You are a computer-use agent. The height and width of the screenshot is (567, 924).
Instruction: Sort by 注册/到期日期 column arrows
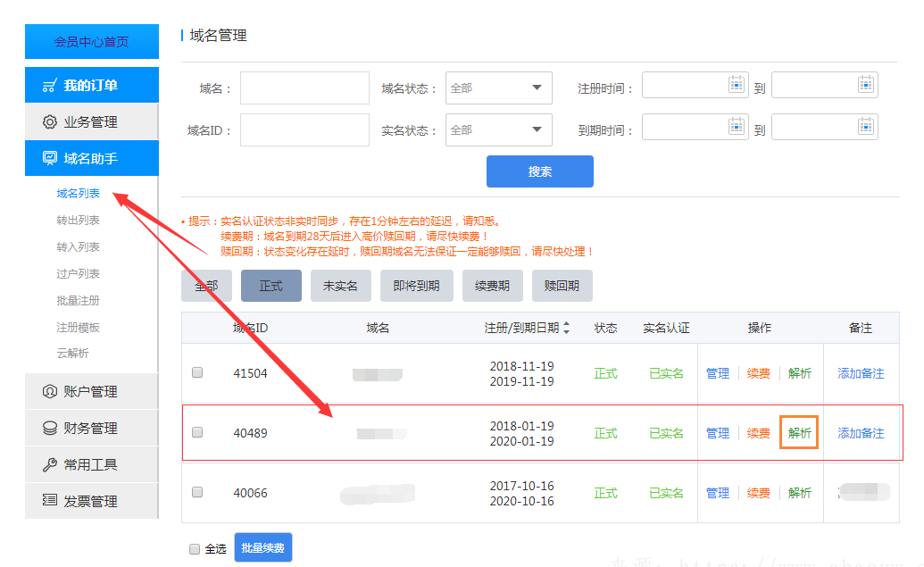[566, 328]
